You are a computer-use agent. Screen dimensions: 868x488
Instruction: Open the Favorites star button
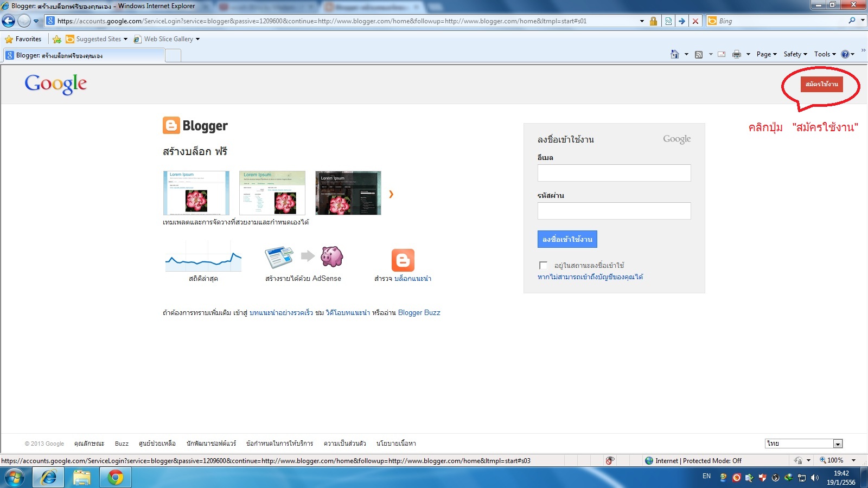pos(23,39)
